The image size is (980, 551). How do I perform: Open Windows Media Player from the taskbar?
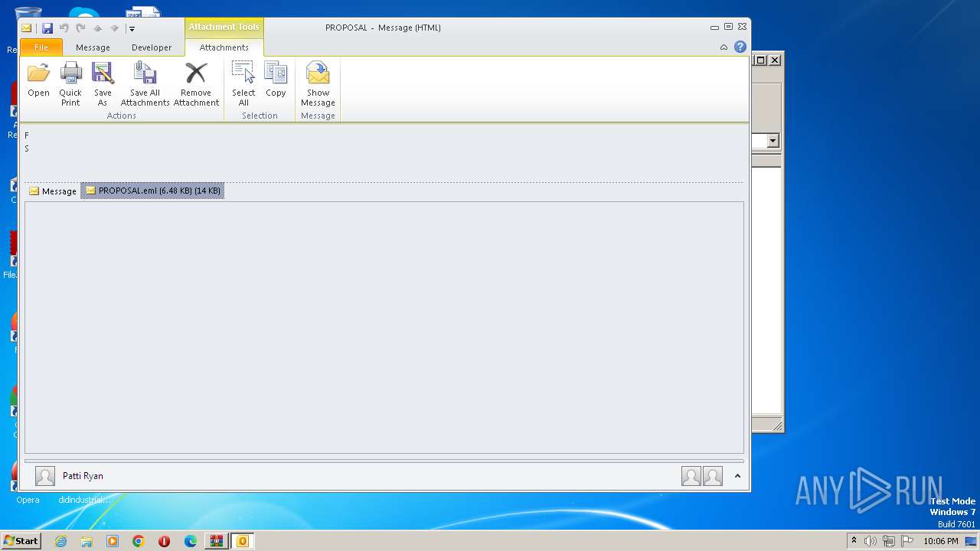pos(113,541)
